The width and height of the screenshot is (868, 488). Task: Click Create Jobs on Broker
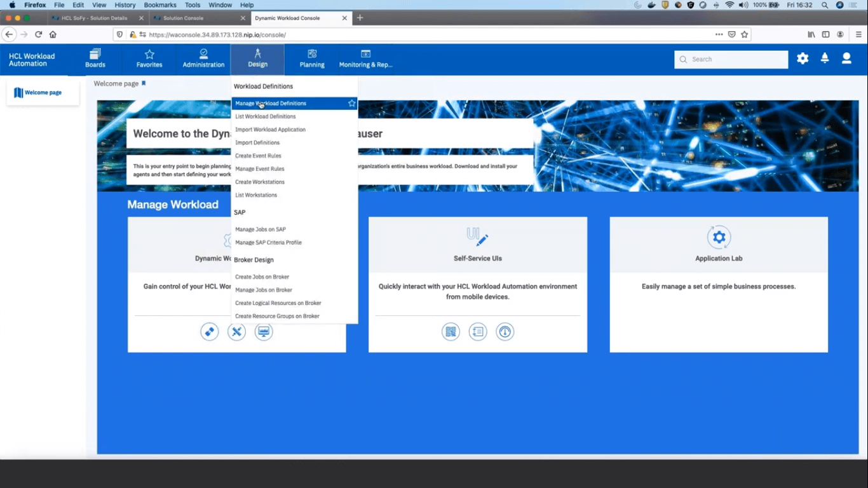click(x=262, y=277)
